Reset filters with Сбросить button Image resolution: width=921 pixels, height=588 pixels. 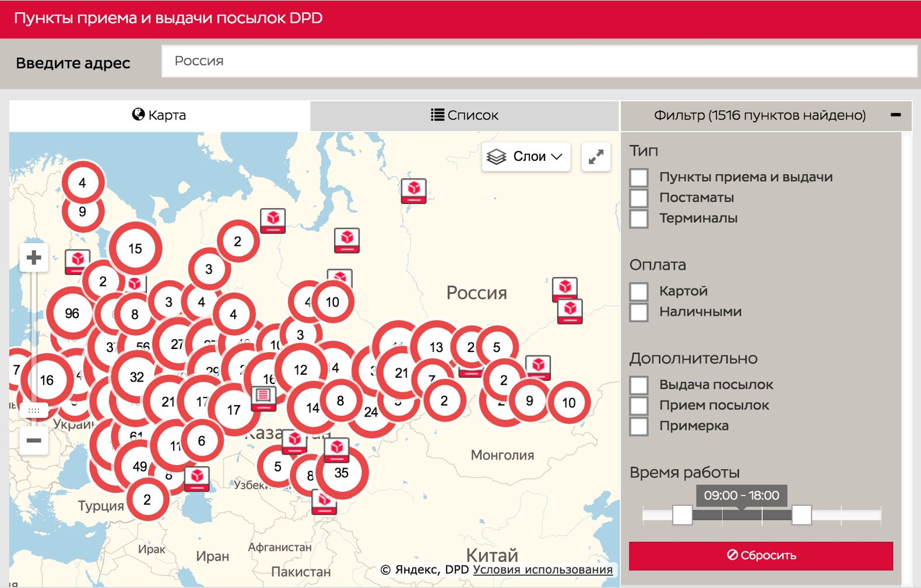point(761,555)
